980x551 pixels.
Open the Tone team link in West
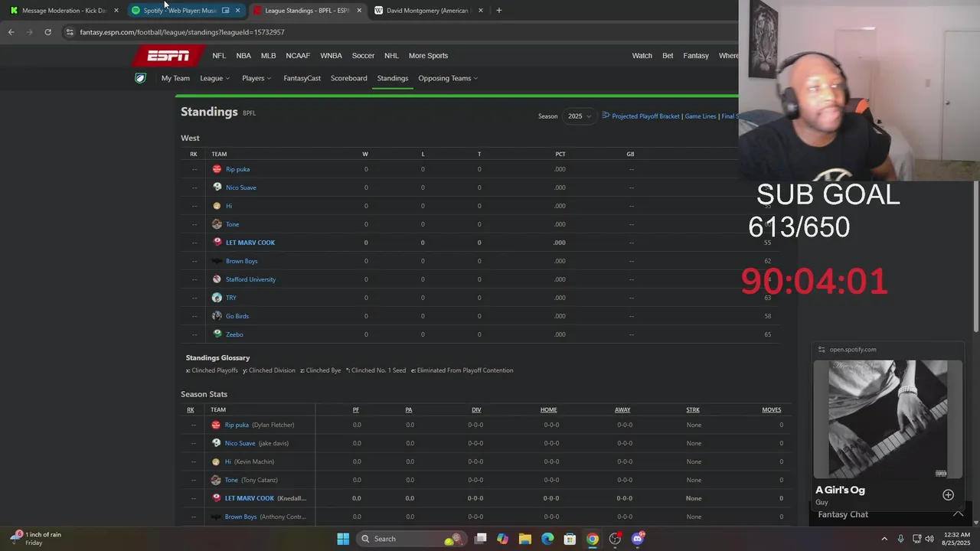[232, 224]
